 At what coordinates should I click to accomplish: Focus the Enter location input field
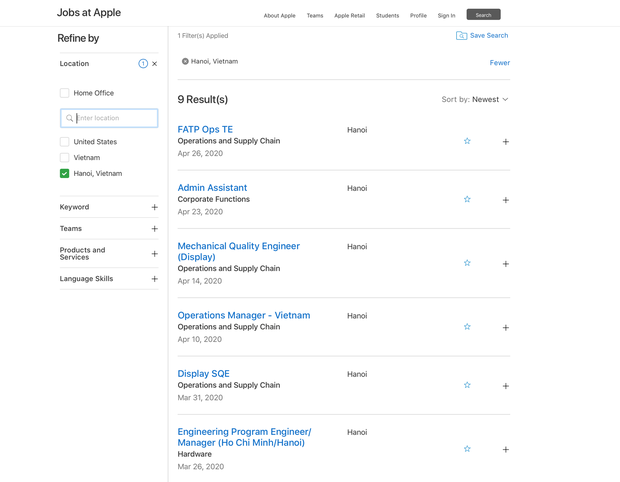(x=114, y=118)
